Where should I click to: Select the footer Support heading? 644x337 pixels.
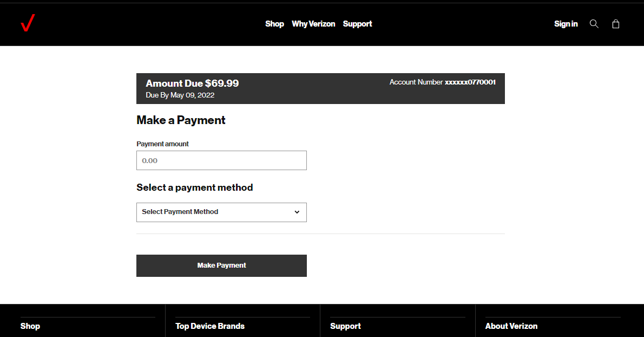(x=345, y=326)
